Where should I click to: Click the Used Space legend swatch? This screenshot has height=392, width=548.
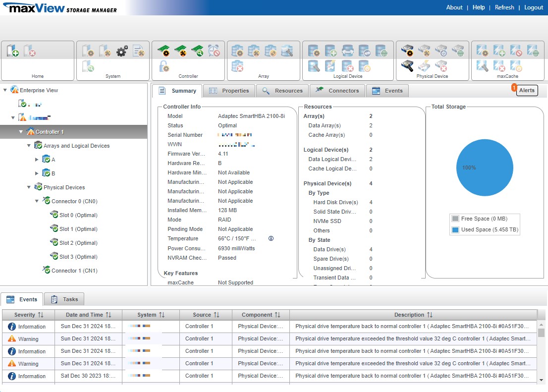click(x=455, y=230)
